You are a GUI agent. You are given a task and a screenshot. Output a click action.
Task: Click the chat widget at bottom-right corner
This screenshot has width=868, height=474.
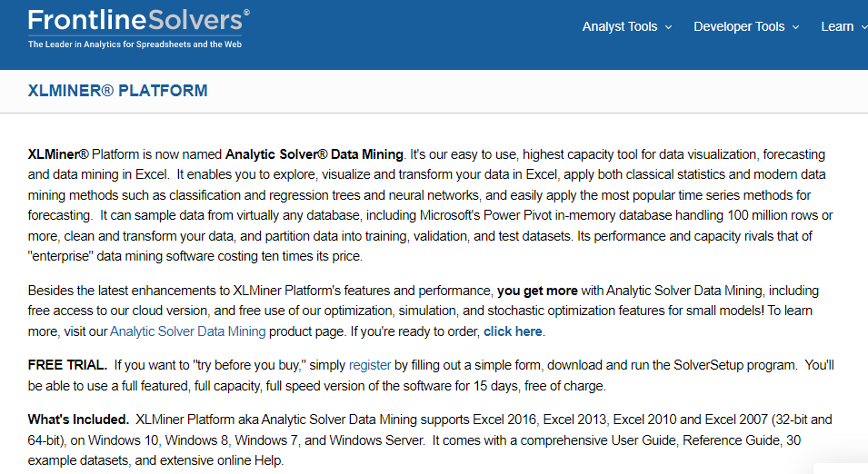tap(841, 467)
